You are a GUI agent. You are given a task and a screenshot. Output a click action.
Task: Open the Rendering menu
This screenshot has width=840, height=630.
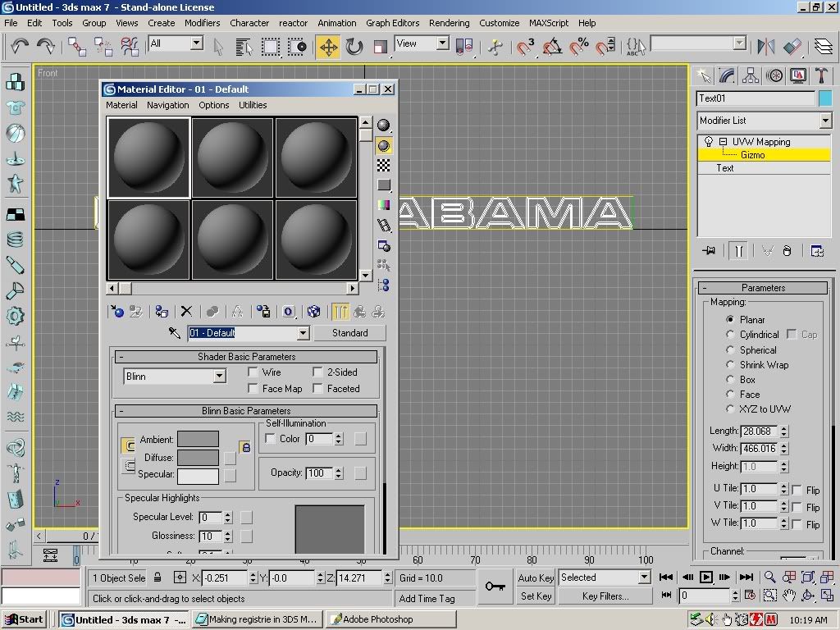coord(449,23)
